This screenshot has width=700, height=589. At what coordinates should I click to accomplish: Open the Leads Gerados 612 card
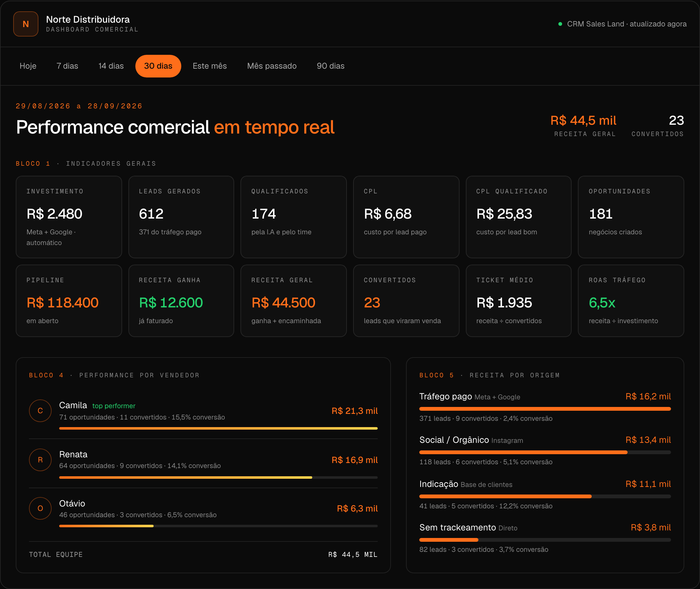pos(181,217)
